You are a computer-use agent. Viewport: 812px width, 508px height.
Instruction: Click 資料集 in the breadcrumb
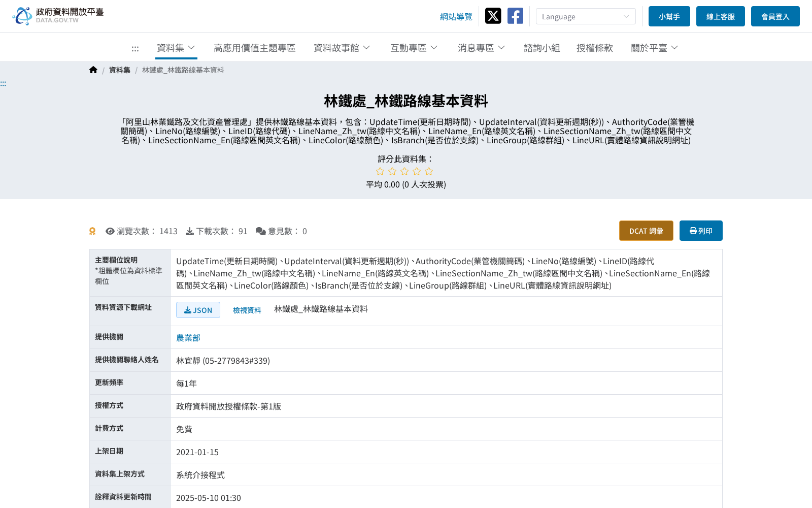(120, 70)
